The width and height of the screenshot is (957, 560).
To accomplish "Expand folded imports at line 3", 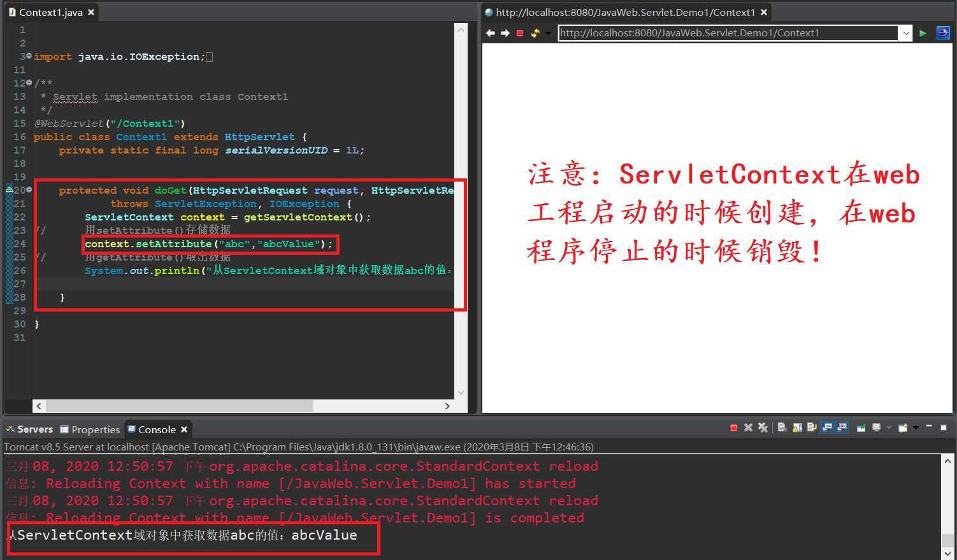I will coord(29,56).
